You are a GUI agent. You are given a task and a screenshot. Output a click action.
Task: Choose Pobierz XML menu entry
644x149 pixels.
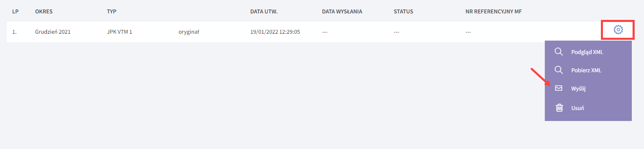pos(586,70)
